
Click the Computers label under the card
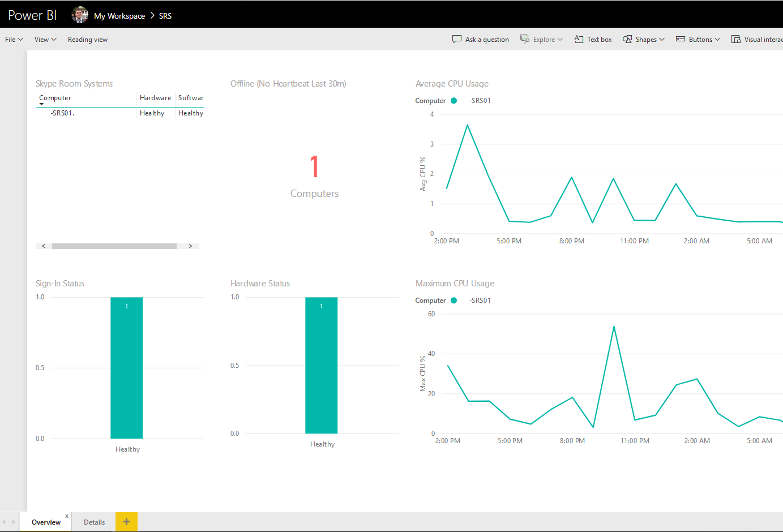[x=315, y=194]
